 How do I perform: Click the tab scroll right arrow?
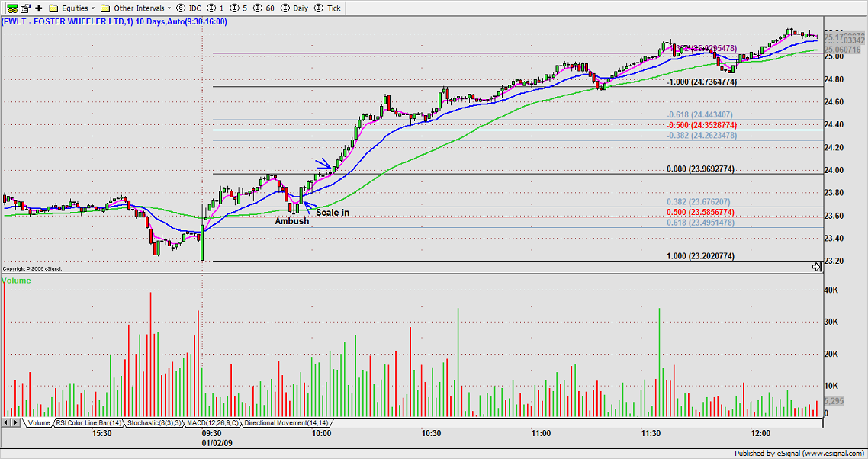[16, 423]
